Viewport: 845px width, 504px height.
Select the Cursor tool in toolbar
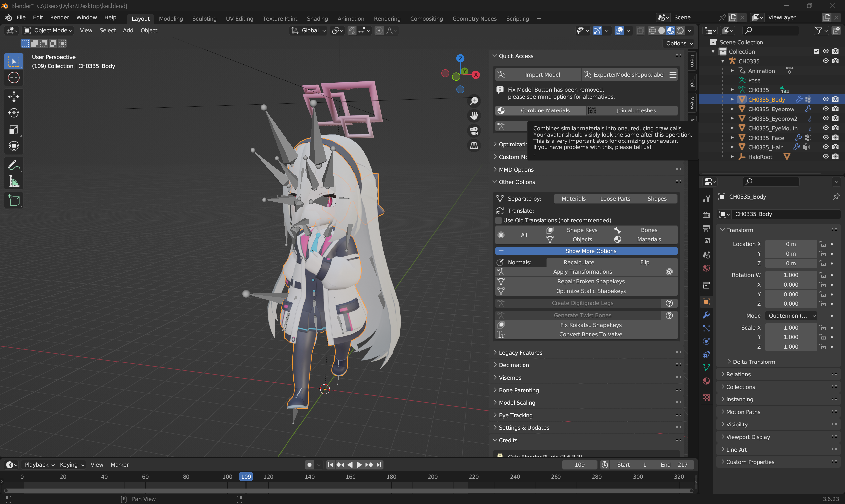[14, 78]
